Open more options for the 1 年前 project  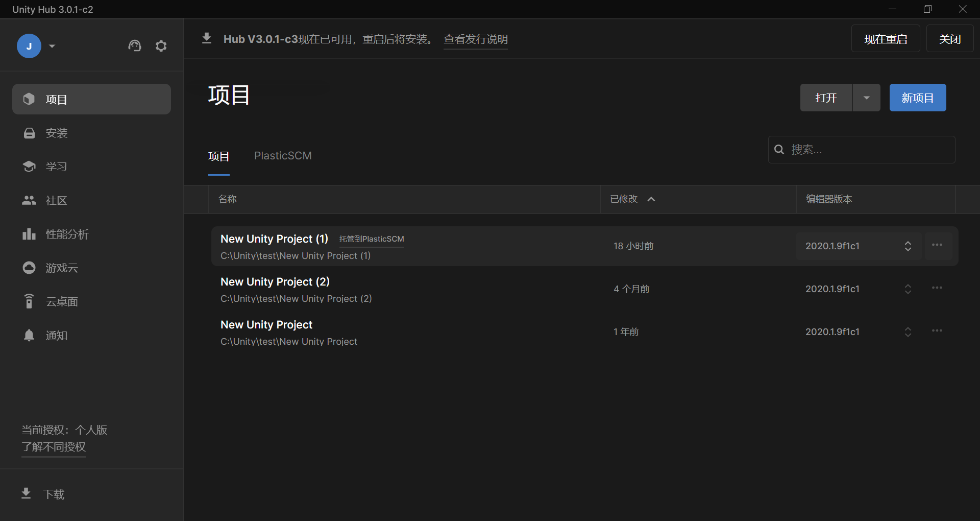coord(937,331)
